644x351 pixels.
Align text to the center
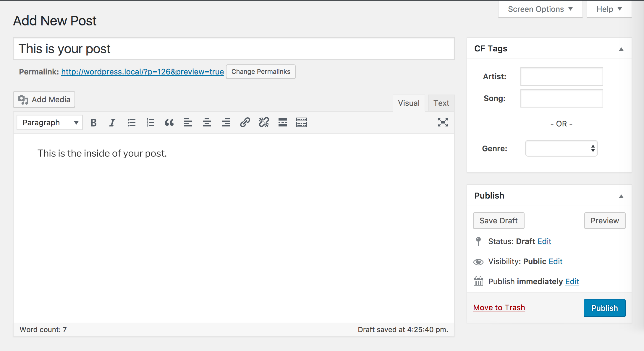pos(207,122)
